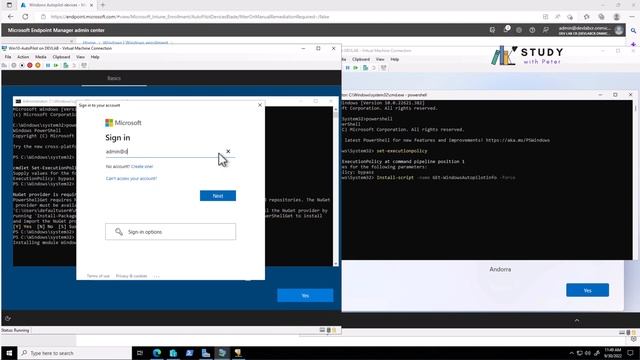Click the Enhanced Session icon in Win10-AutoPilot toolbar
The image size is (640, 360).
coord(84,65)
